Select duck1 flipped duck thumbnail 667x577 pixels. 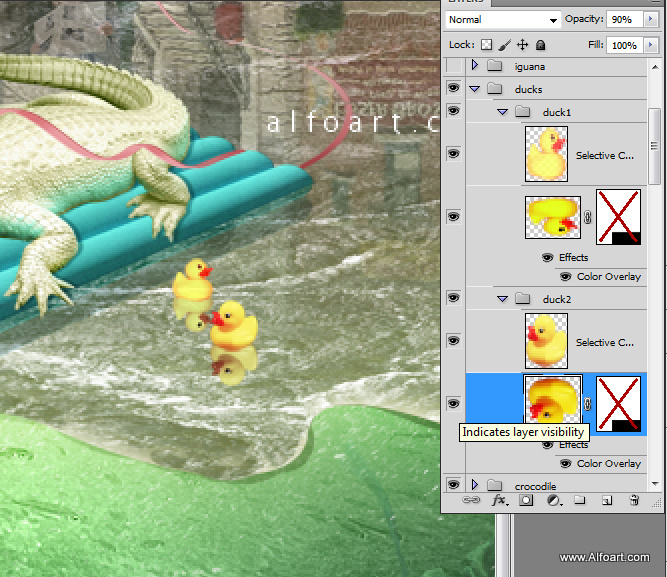pyautogui.click(x=553, y=217)
